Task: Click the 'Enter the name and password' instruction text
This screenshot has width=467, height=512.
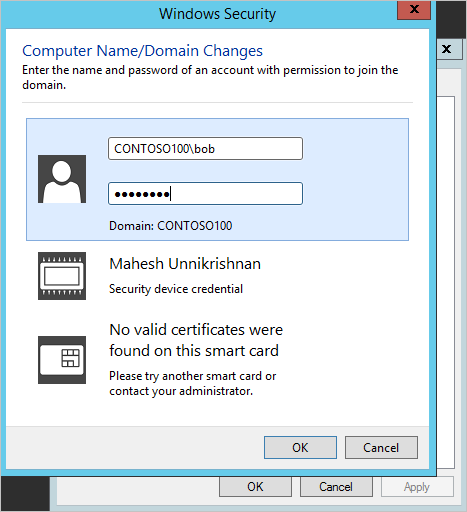Action: pos(210,77)
